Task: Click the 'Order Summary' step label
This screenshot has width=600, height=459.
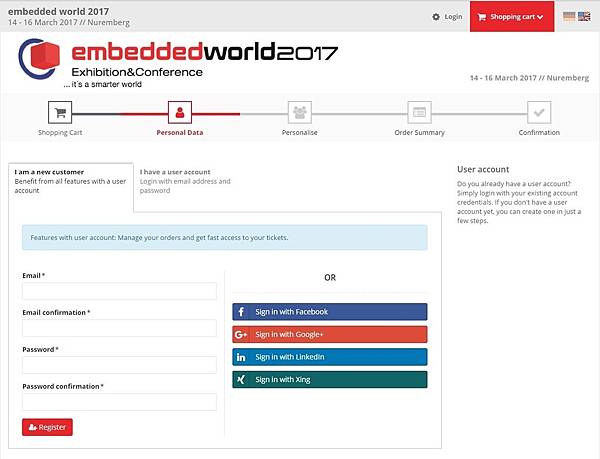Action: tap(419, 133)
